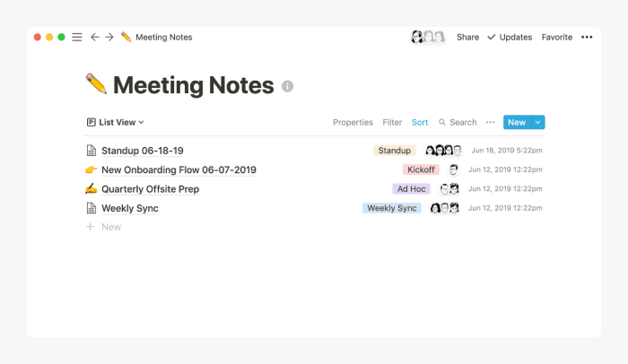Click the blue New button
The height and width of the screenshot is (364, 628).
[517, 122]
